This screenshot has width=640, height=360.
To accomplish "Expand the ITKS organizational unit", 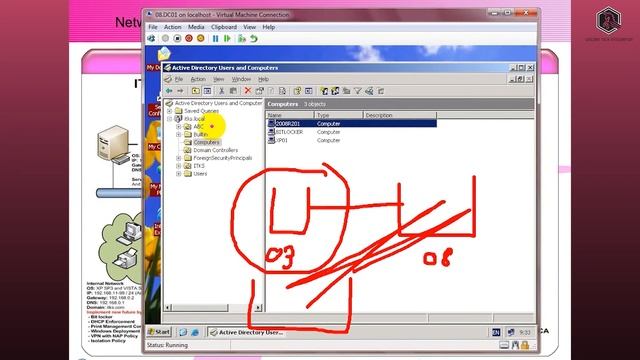I will click(178, 166).
